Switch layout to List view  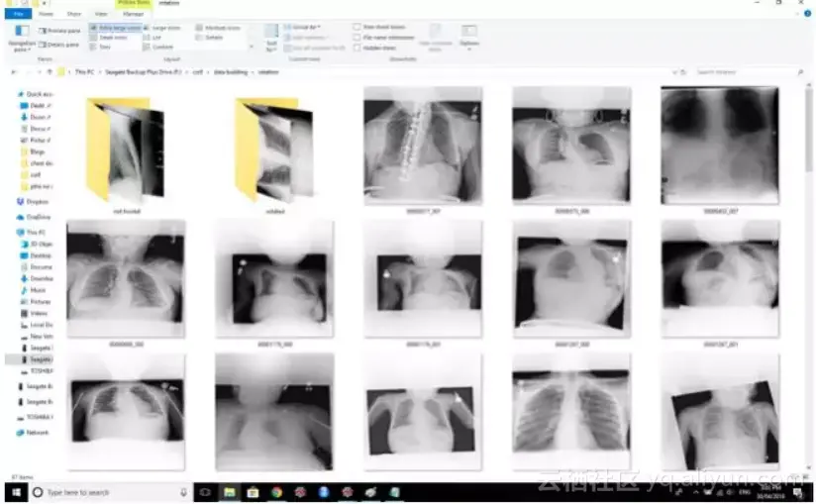click(153, 38)
